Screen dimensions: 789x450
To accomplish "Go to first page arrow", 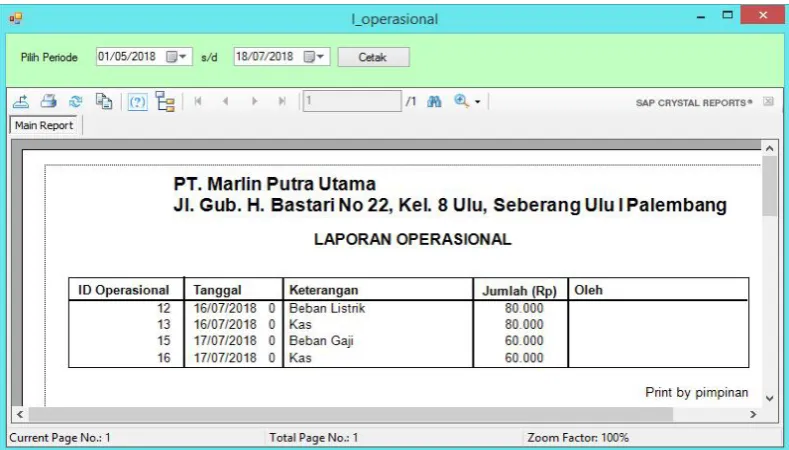I will [x=198, y=102].
